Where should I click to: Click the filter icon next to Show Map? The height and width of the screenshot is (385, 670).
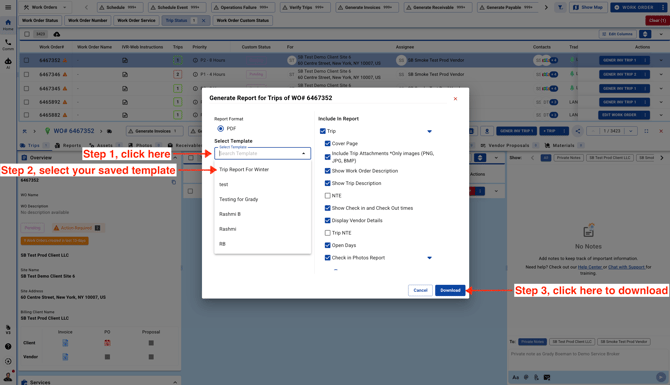click(x=560, y=7)
